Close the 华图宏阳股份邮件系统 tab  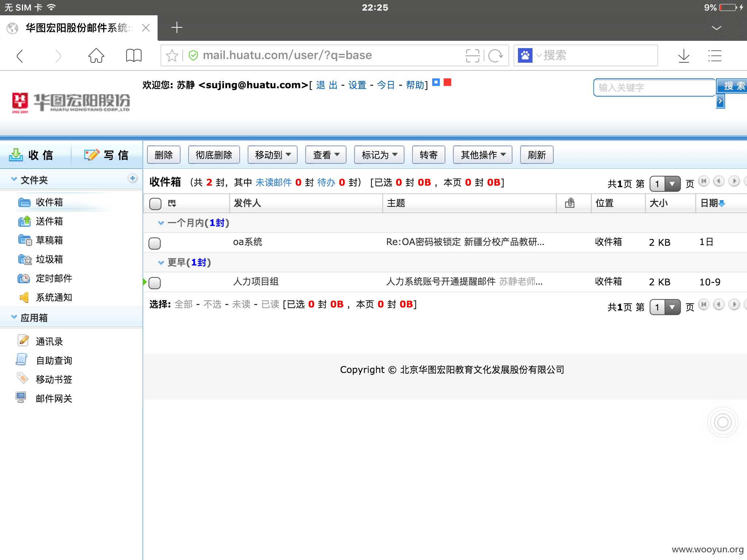pos(146,28)
